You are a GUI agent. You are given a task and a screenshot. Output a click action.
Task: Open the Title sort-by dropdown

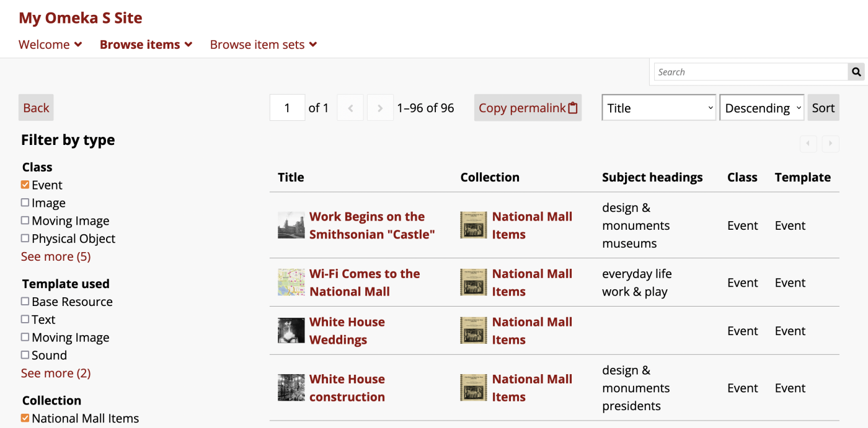click(x=659, y=108)
